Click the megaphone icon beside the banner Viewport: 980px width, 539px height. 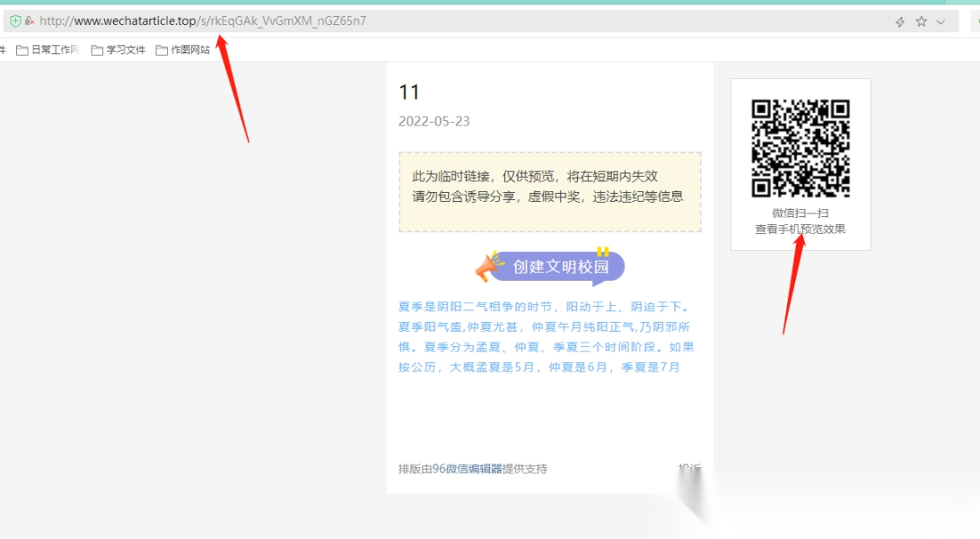[489, 266]
